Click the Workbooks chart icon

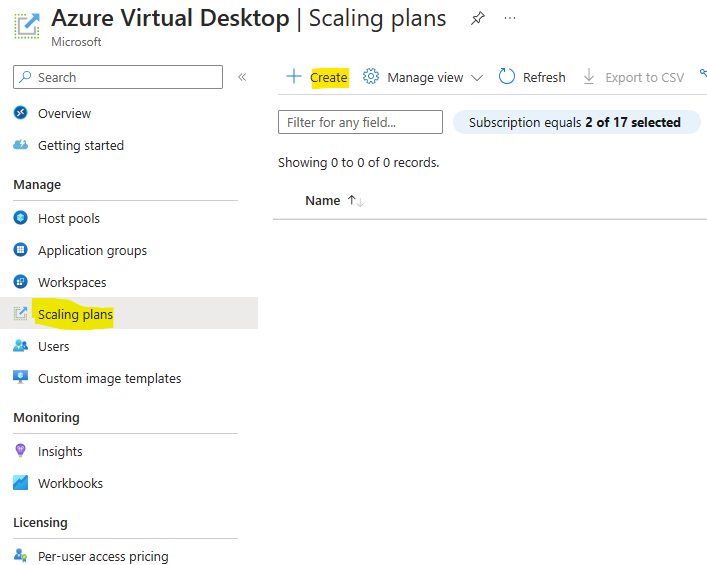click(x=20, y=482)
